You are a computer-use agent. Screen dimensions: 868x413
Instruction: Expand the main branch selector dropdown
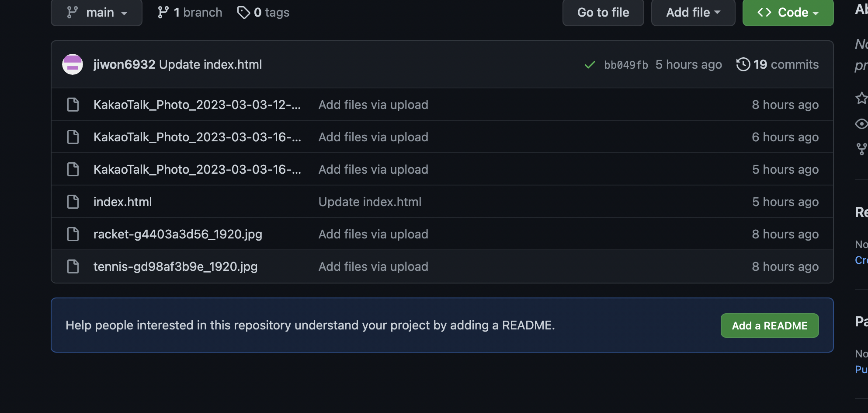click(97, 12)
